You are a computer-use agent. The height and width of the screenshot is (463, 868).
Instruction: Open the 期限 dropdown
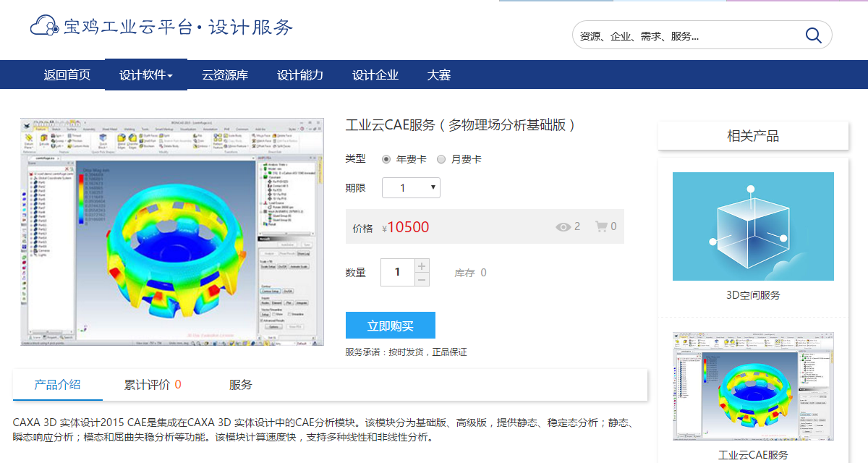point(411,188)
